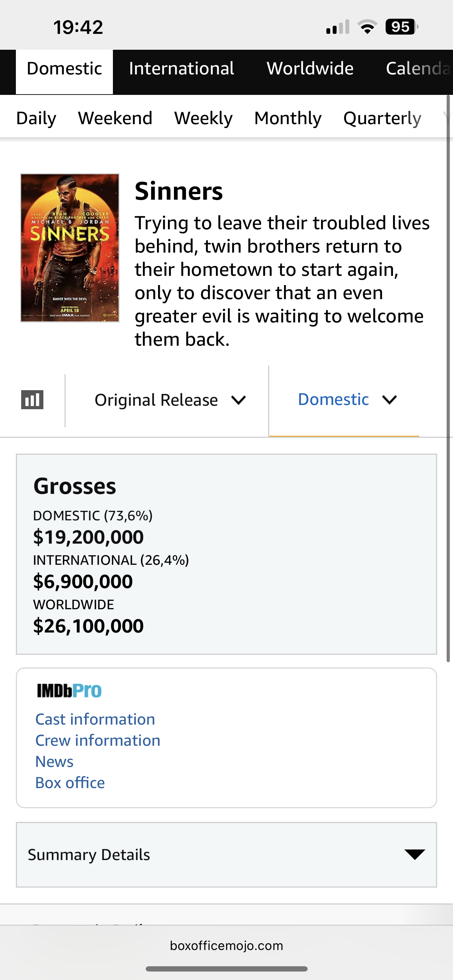Expand the Summary Details section
The width and height of the screenshot is (453, 980).
(226, 855)
